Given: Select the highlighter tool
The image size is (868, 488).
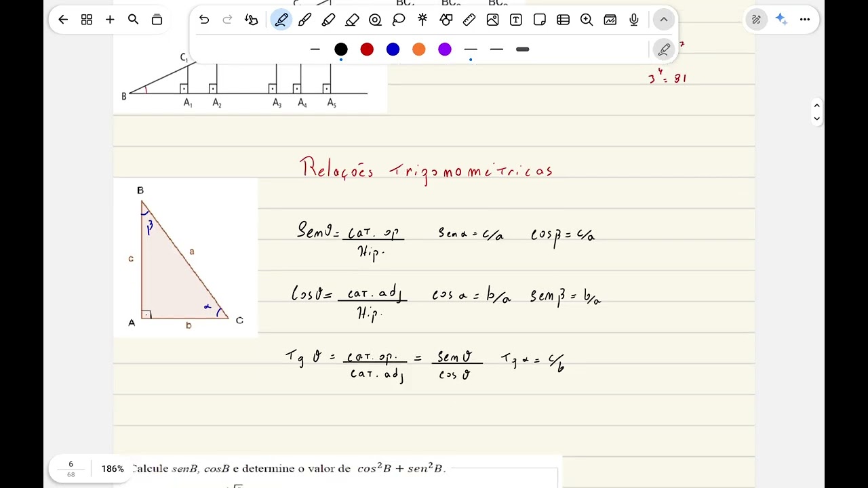Looking at the screenshot, I should point(328,20).
